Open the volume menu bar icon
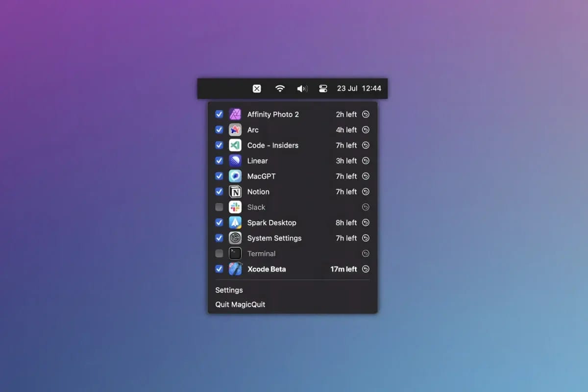 click(x=302, y=89)
